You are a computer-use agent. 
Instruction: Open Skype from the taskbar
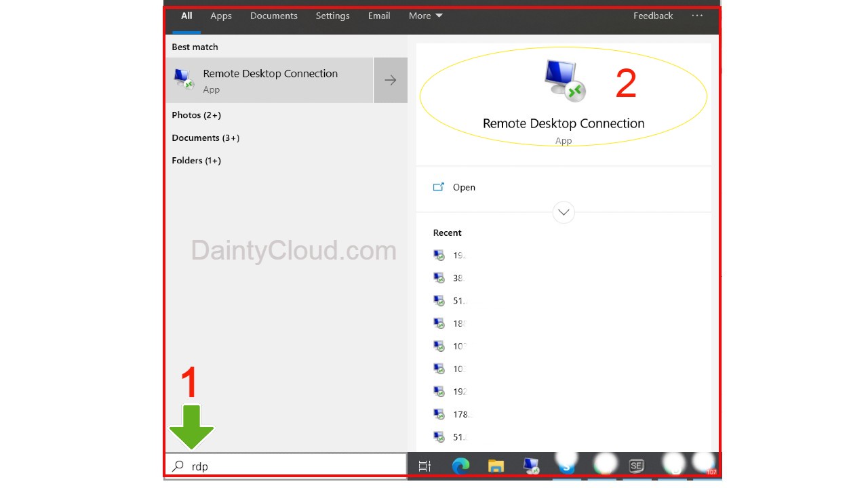click(566, 466)
